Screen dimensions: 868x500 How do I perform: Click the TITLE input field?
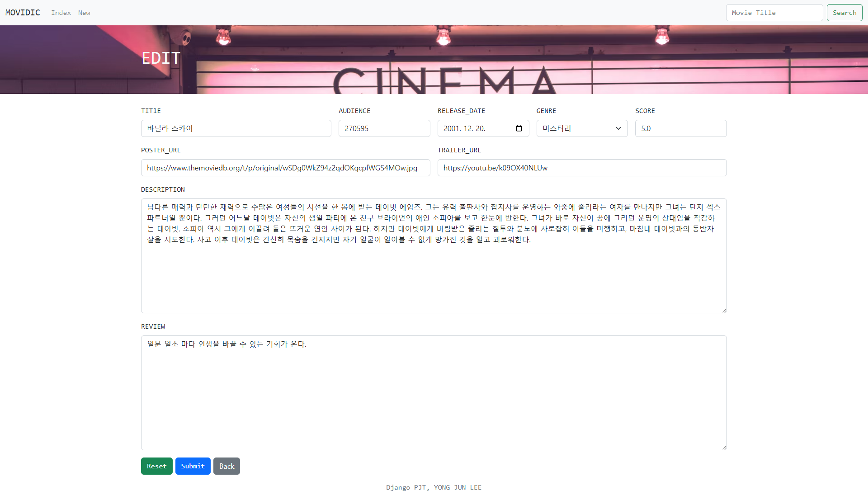click(236, 128)
